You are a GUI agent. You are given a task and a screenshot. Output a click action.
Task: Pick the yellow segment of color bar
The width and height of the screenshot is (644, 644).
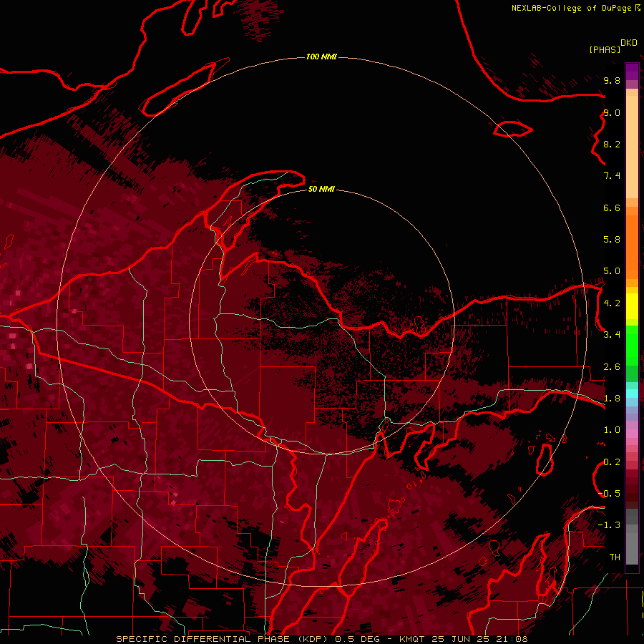[x=632, y=306]
